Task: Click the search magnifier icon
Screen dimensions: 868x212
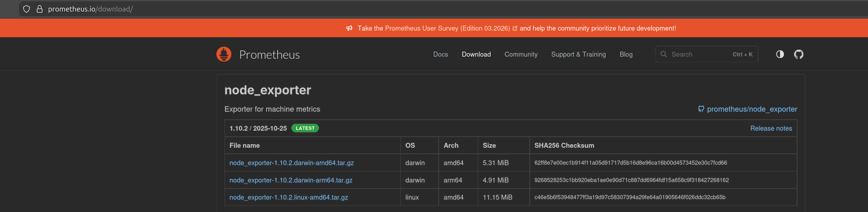Action: tap(664, 54)
